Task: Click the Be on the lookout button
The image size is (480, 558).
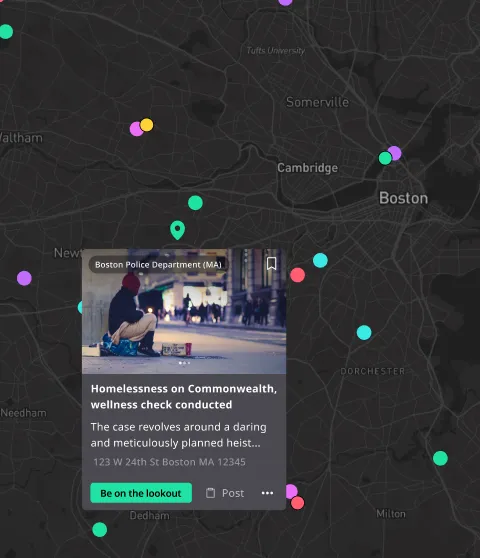Action: point(141,493)
